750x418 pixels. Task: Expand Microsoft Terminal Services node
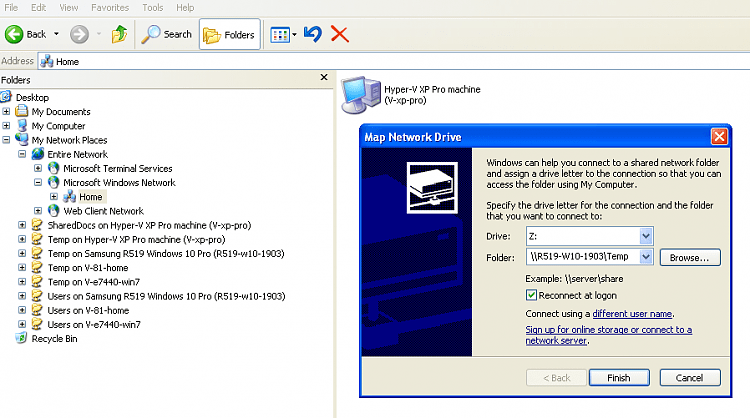[38, 168]
